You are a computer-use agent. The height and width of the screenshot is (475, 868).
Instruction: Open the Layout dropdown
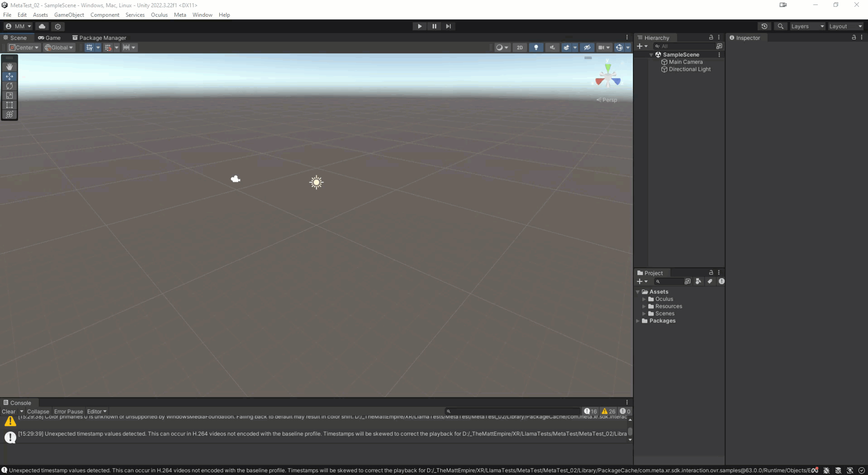pyautogui.click(x=845, y=26)
